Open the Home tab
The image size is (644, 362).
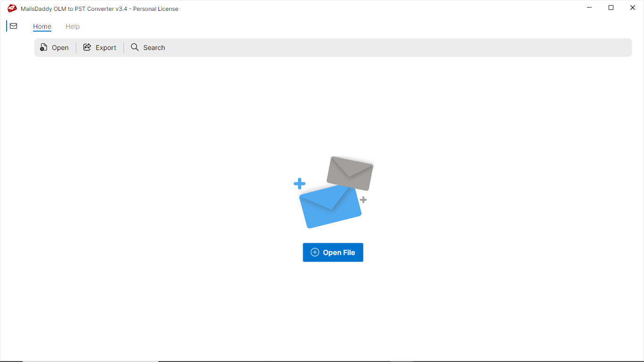coord(42,26)
